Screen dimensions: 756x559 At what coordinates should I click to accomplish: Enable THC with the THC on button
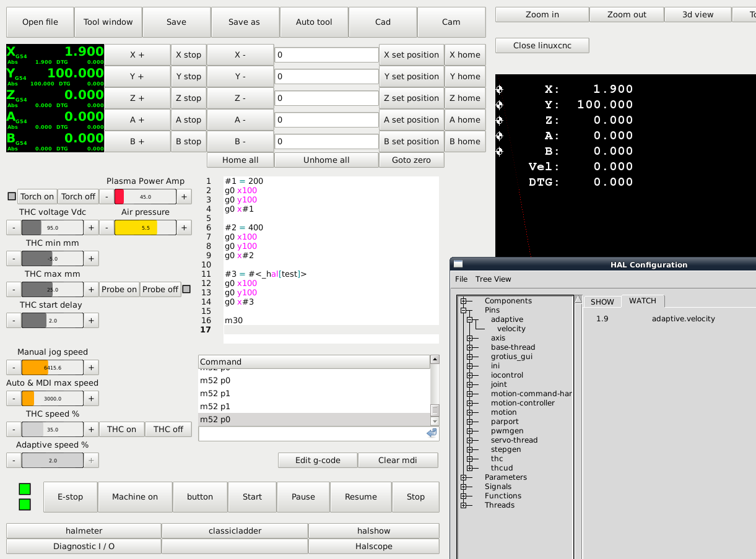click(x=121, y=429)
